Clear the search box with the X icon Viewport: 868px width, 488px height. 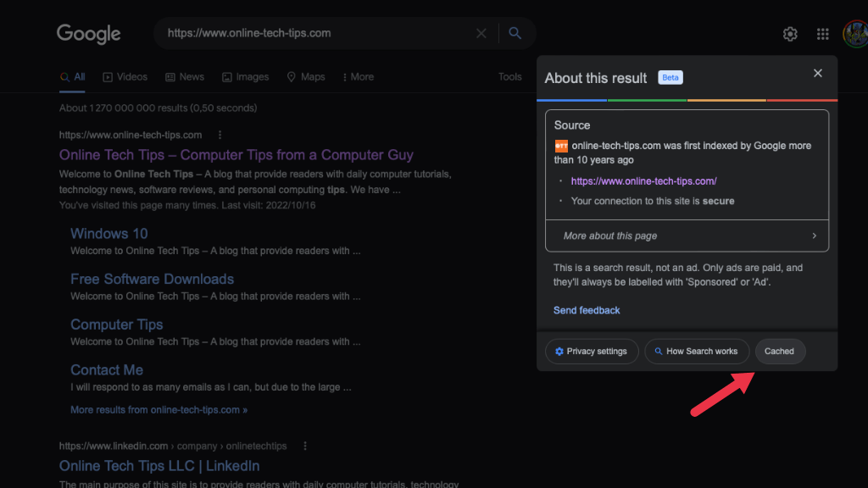tap(481, 33)
